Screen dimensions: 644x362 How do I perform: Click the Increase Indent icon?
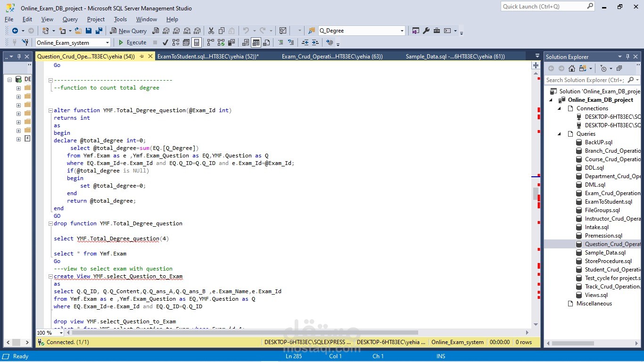click(x=315, y=42)
